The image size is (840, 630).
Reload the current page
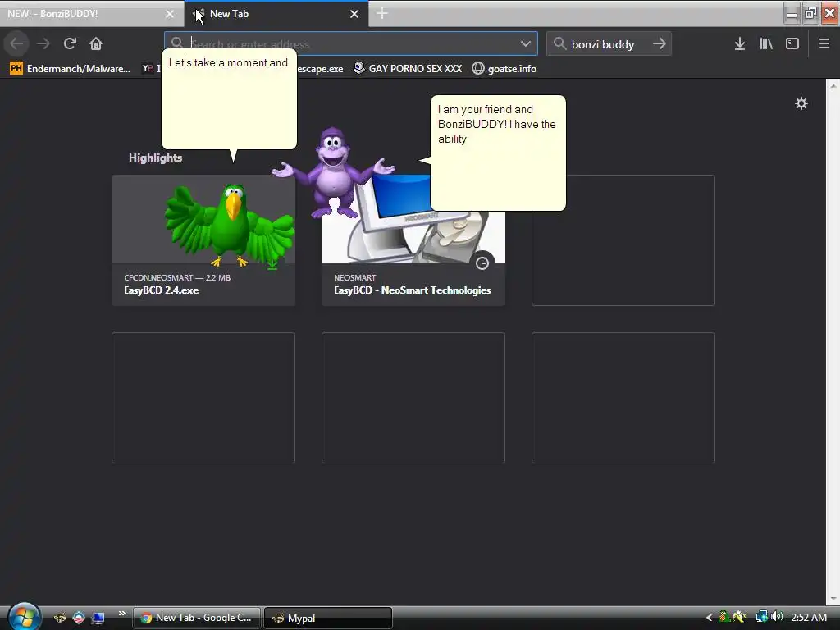click(70, 43)
